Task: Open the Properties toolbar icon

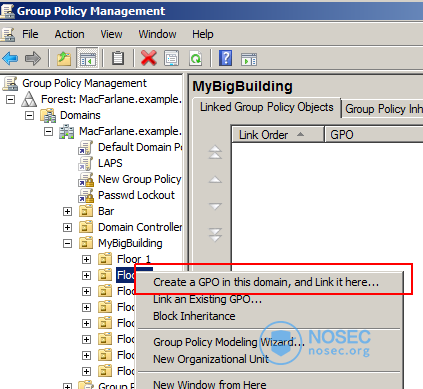Action: [171, 58]
